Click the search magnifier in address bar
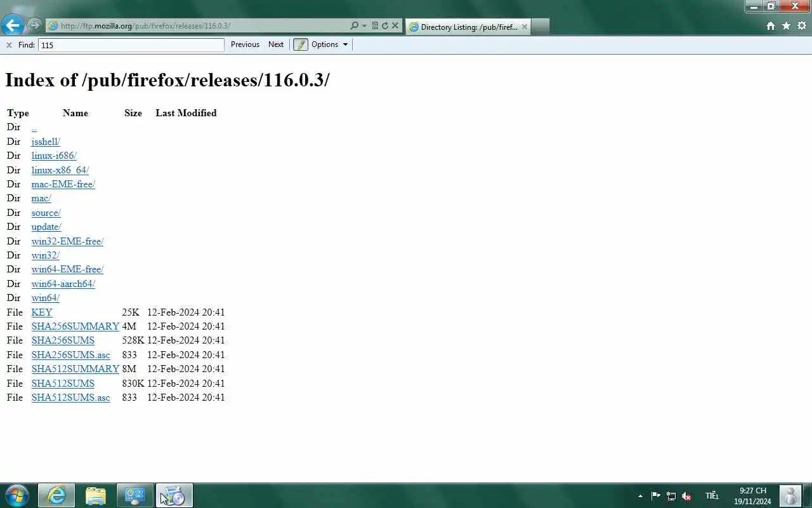The height and width of the screenshot is (508, 812). (355, 26)
